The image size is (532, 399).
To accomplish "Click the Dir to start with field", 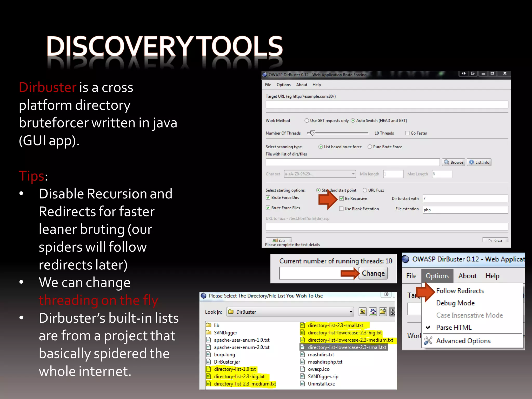I will coord(465,198).
